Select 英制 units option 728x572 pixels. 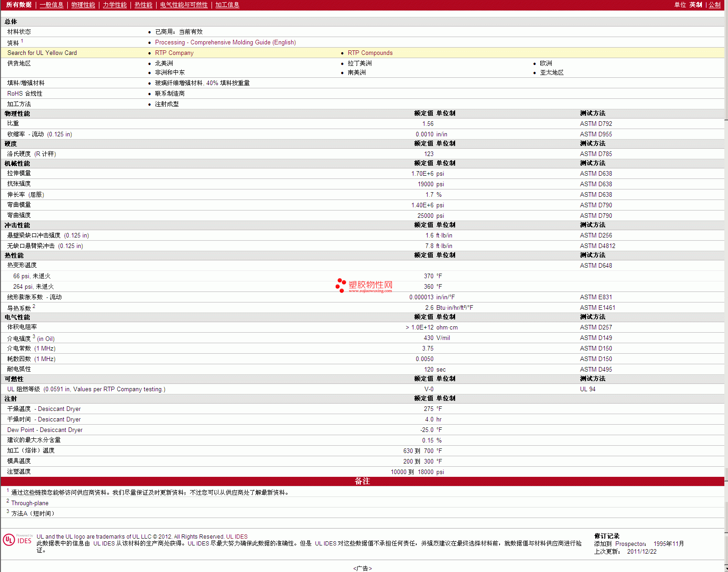[695, 5]
